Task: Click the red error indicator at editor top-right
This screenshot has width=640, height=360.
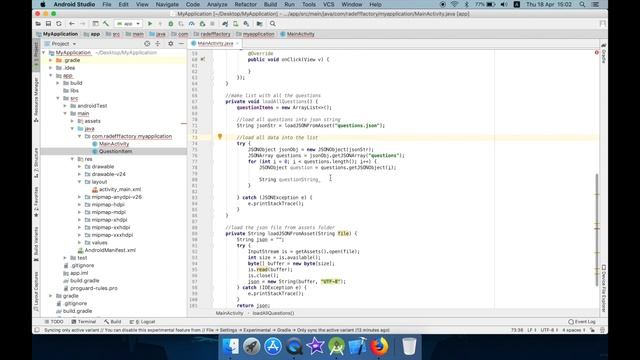Action: 597,52
